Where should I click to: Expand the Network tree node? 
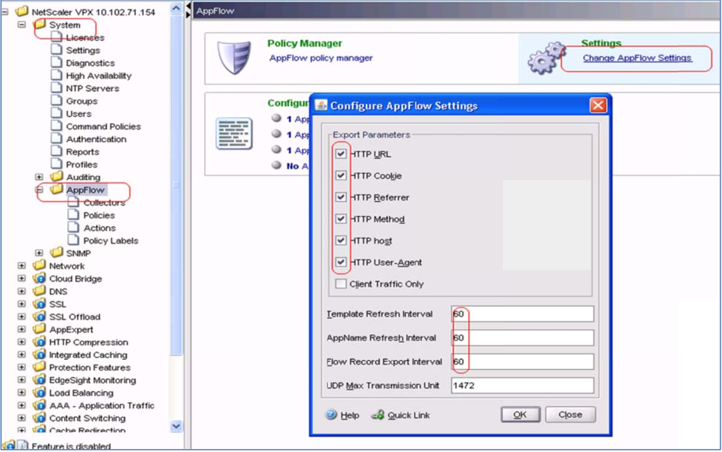[22, 266]
